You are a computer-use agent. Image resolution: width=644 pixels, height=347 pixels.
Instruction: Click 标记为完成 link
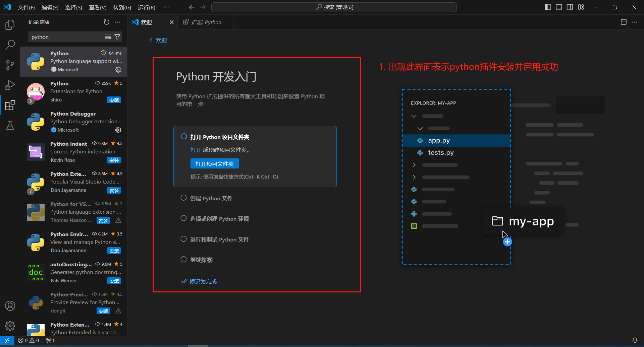tap(199, 281)
